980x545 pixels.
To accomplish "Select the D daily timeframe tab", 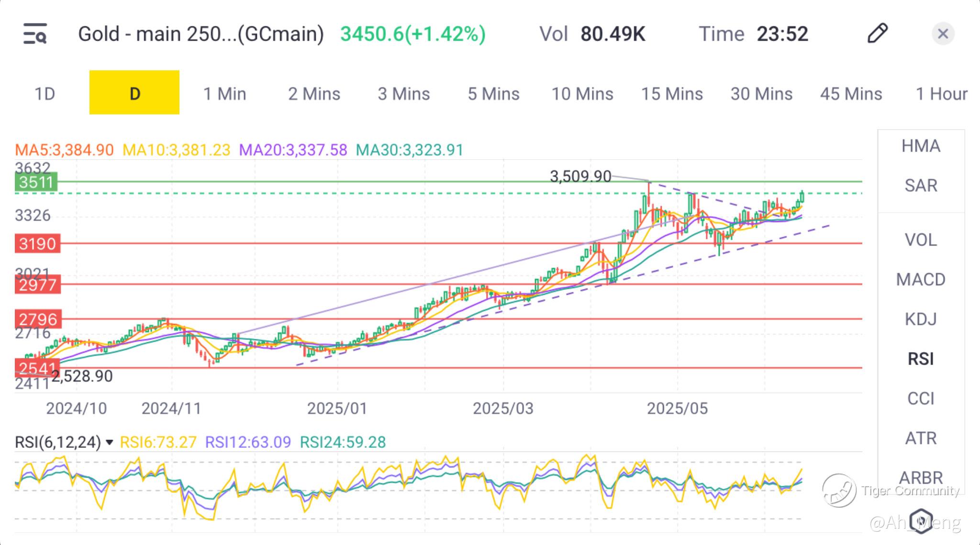I will click(134, 93).
